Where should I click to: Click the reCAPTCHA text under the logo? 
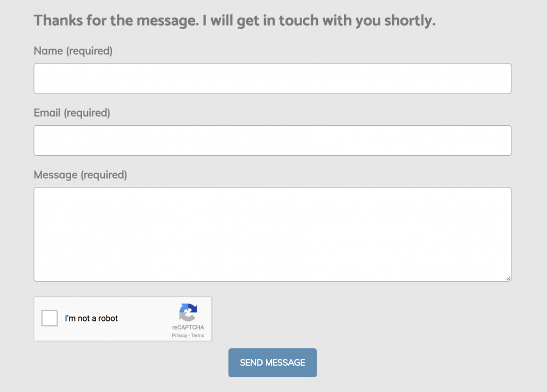[188, 327]
